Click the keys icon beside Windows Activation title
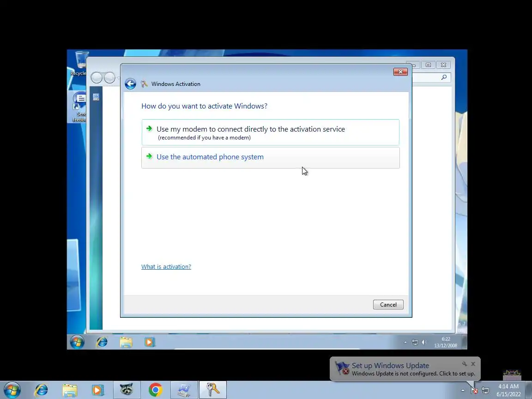Image resolution: width=532 pixels, height=399 pixels. point(144,84)
